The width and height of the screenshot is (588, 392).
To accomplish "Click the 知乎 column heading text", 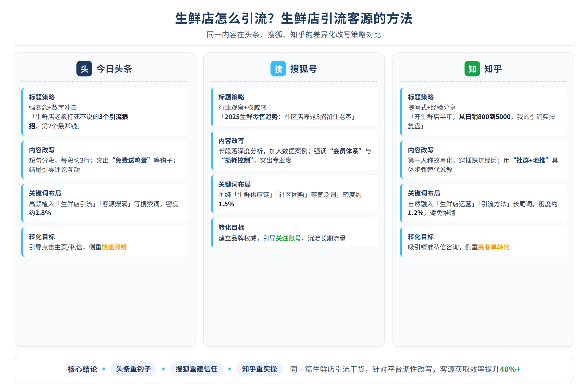I will coord(493,69).
